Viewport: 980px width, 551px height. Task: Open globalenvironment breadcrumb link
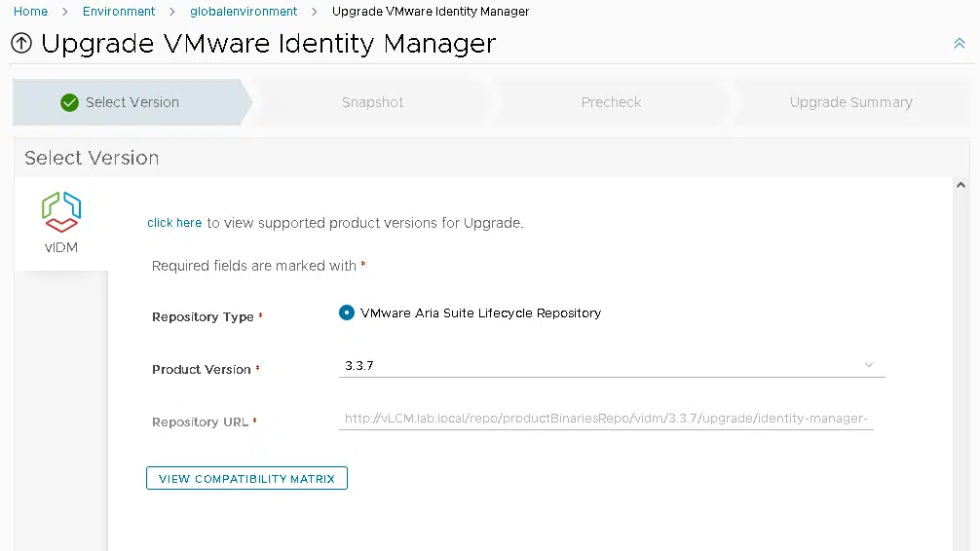click(244, 12)
